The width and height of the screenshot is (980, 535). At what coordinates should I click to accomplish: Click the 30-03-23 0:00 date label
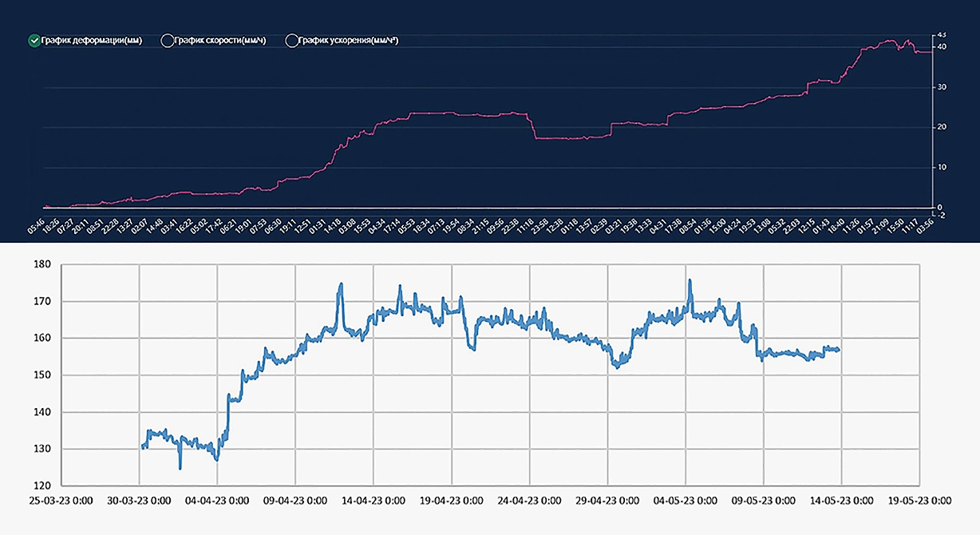pos(140,501)
